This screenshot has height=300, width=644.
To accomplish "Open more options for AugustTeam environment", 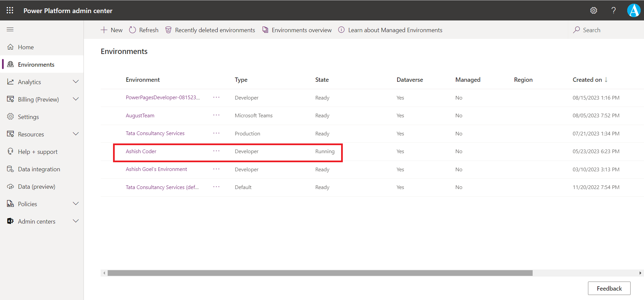I will (216, 115).
